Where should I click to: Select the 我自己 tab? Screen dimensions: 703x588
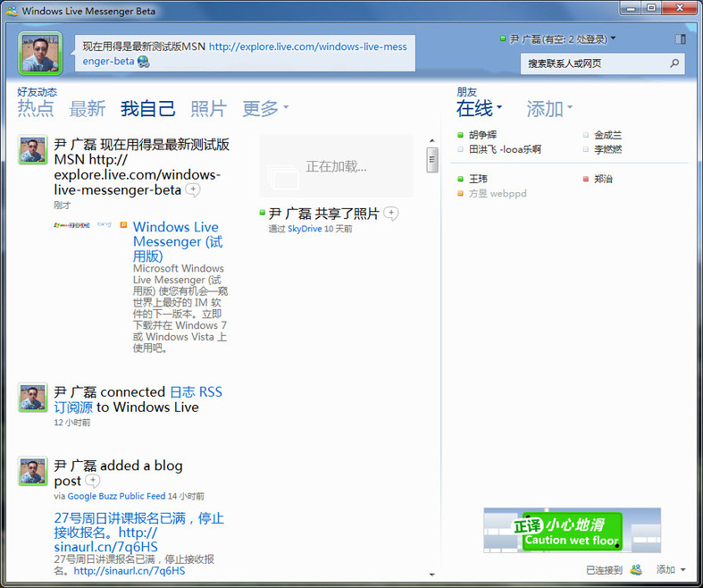(x=148, y=108)
